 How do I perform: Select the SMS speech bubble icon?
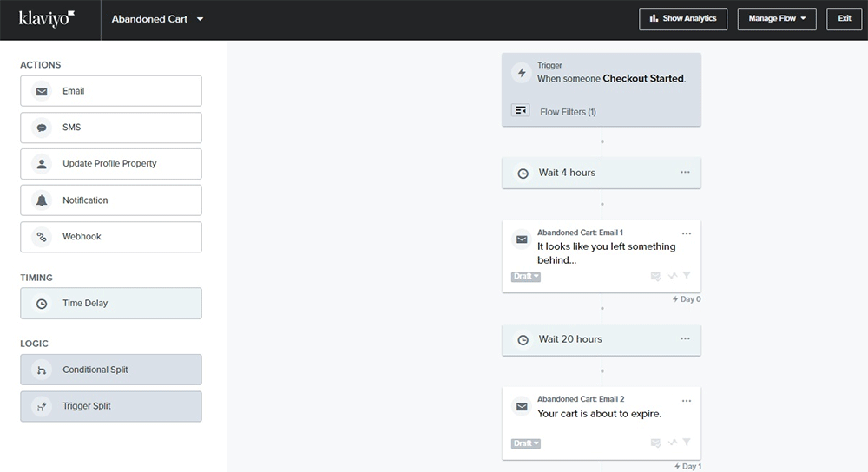(42, 128)
